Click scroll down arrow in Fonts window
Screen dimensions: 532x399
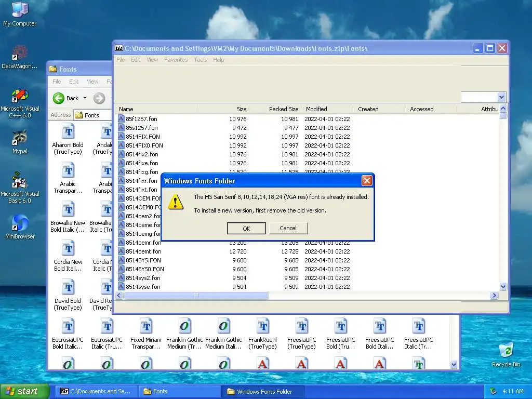tap(454, 365)
